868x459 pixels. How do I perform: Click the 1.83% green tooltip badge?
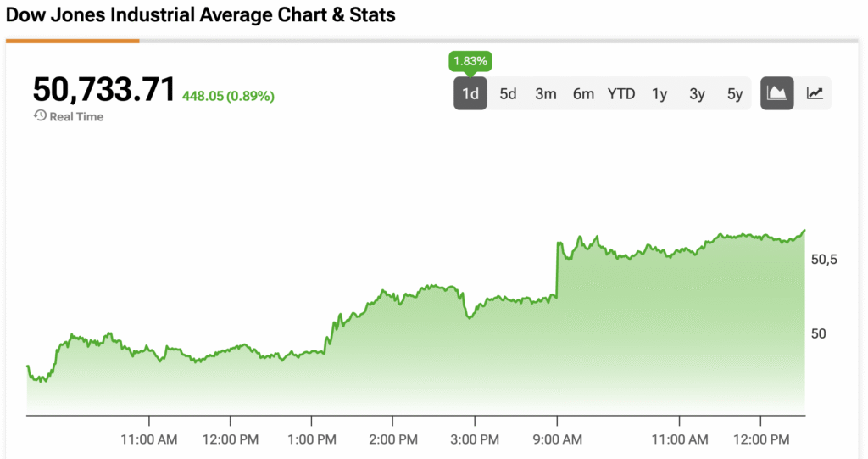pyautogui.click(x=470, y=61)
